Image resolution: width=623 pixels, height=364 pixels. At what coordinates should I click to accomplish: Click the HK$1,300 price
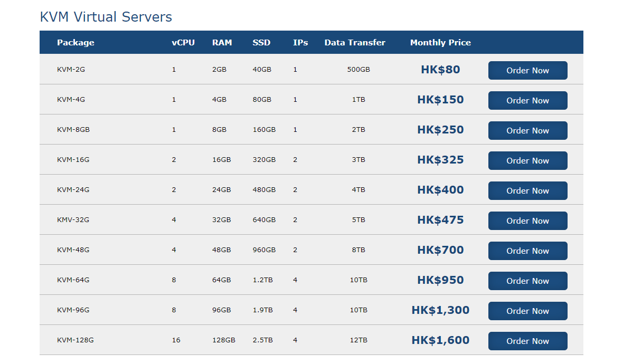click(440, 310)
